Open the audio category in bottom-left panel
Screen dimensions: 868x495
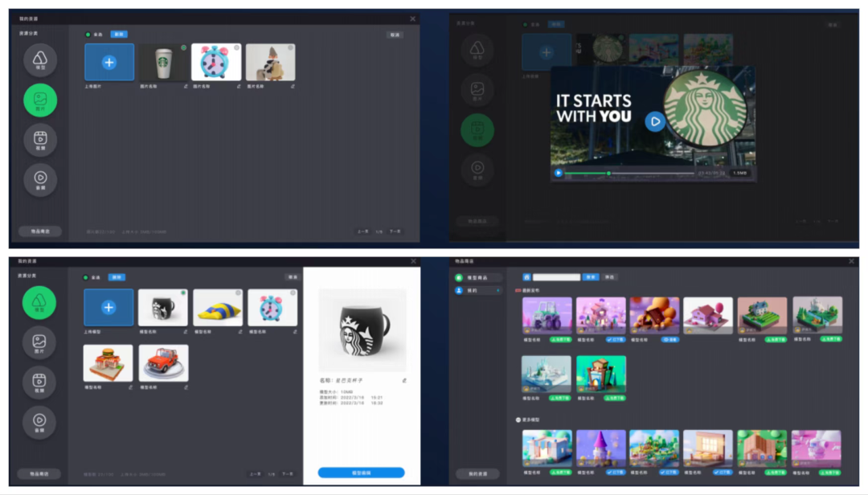(39, 422)
